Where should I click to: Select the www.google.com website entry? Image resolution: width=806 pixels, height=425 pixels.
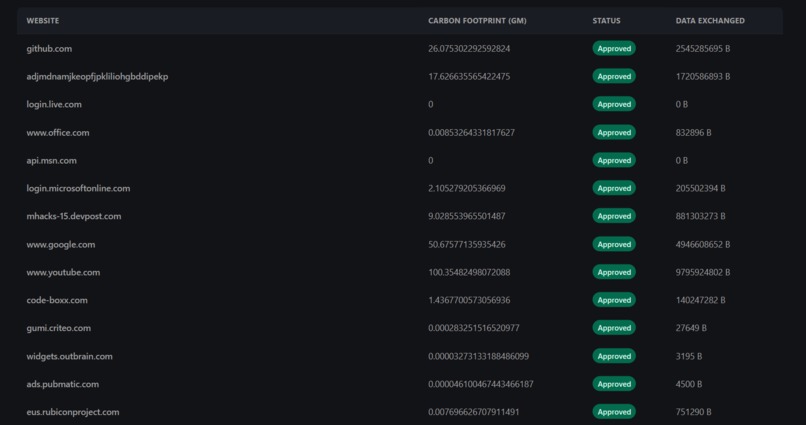click(61, 244)
